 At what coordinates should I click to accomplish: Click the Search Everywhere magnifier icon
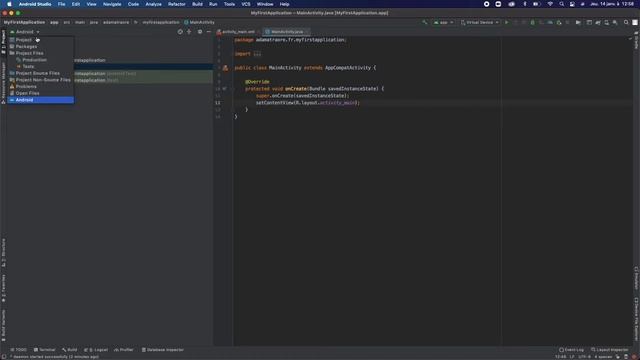pos(626,22)
